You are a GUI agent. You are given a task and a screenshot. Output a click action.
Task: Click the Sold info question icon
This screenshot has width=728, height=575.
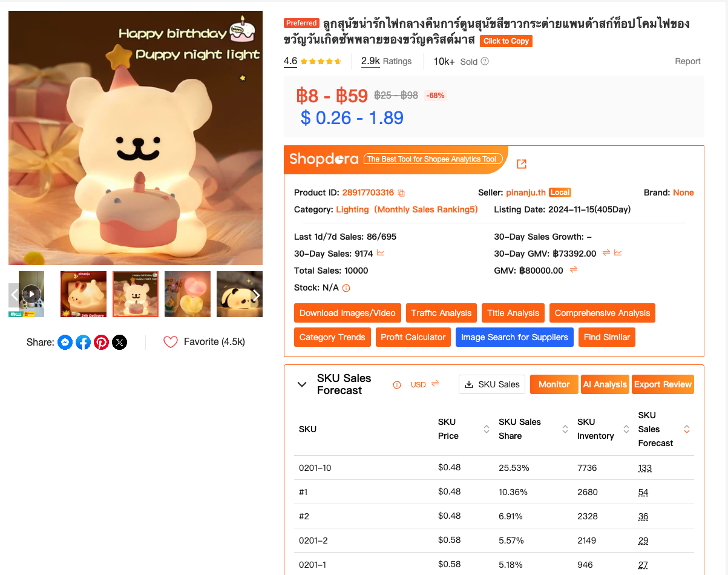[x=485, y=61]
